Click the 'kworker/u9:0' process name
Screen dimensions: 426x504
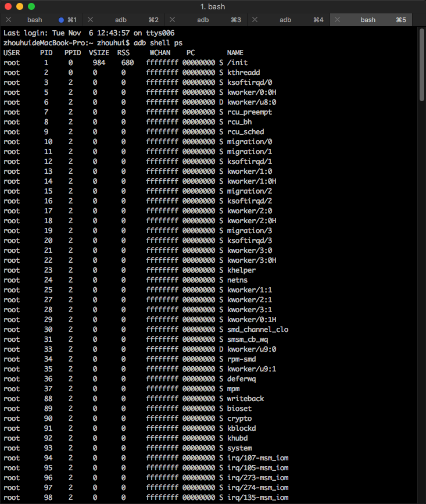pos(252,349)
